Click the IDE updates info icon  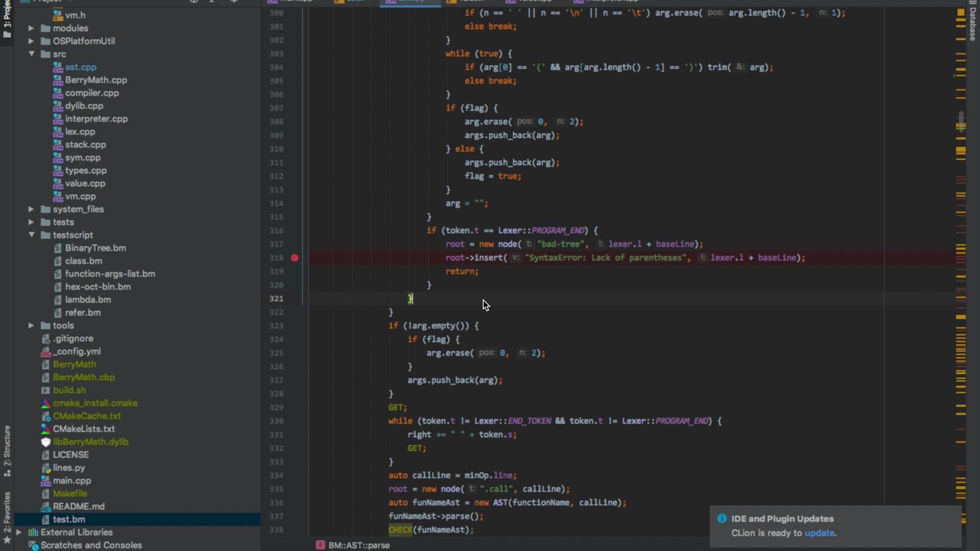click(x=722, y=518)
